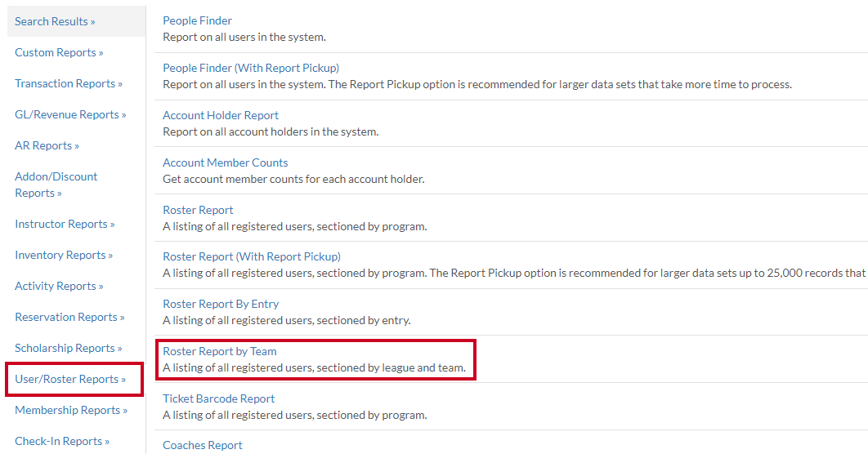868x454 pixels.
Task: Click 'Get account member counts for each account holder.' text
Action: tap(293, 179)
